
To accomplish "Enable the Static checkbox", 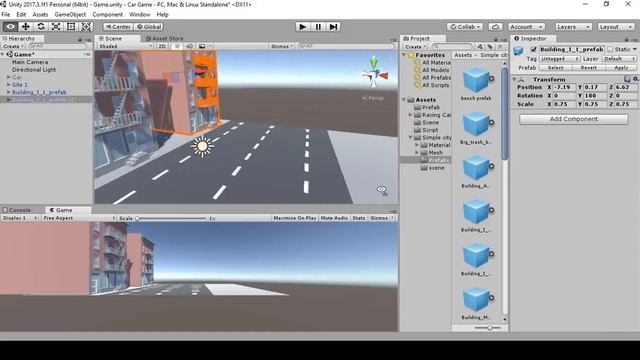I will [x=610, y=49].
